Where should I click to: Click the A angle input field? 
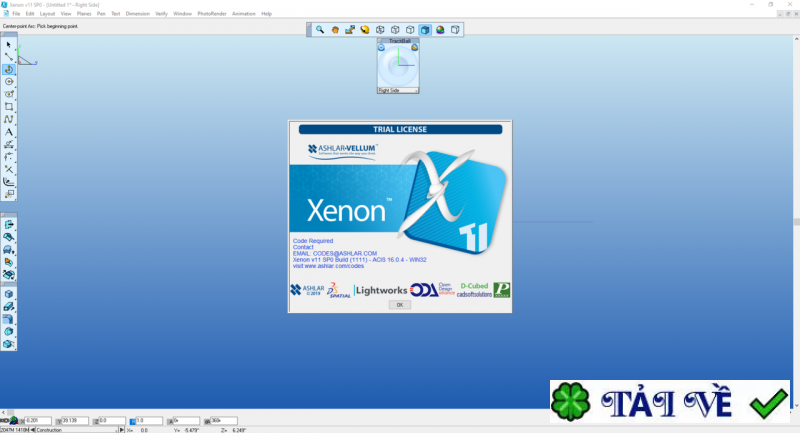point(186,421)
